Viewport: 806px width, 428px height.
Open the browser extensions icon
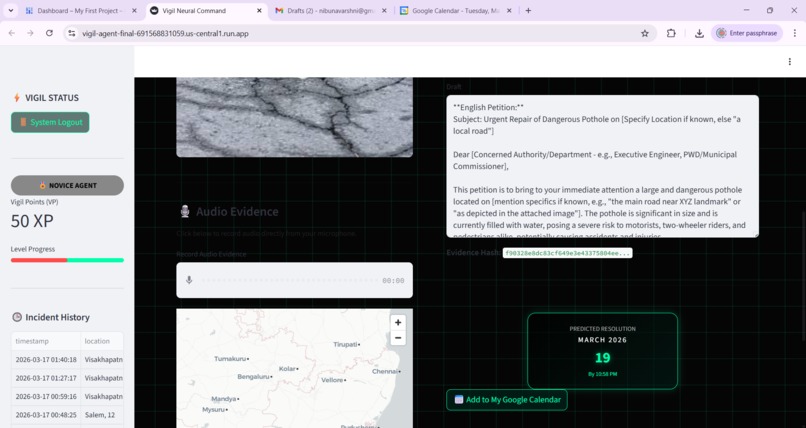pos(671,33)
